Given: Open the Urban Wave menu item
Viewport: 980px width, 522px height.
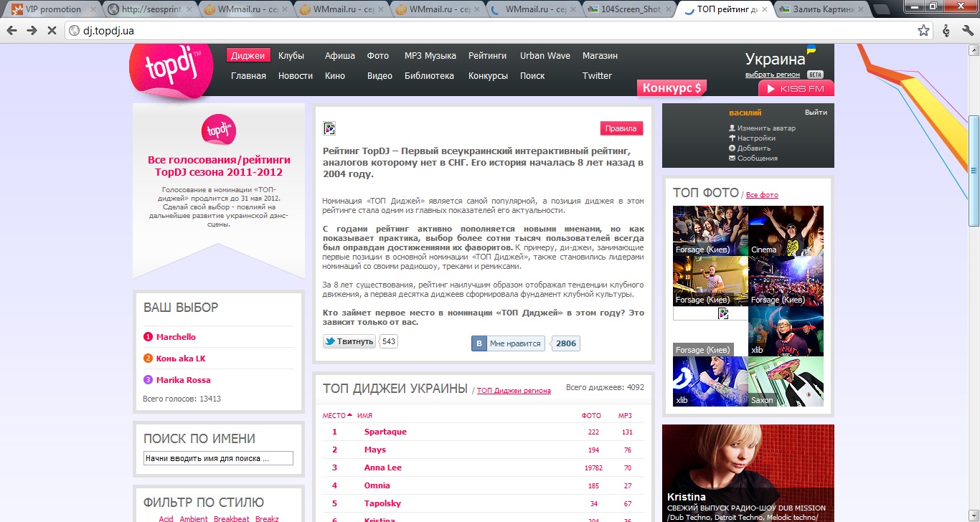Looking at the screenshot, I should coord(545,56).
